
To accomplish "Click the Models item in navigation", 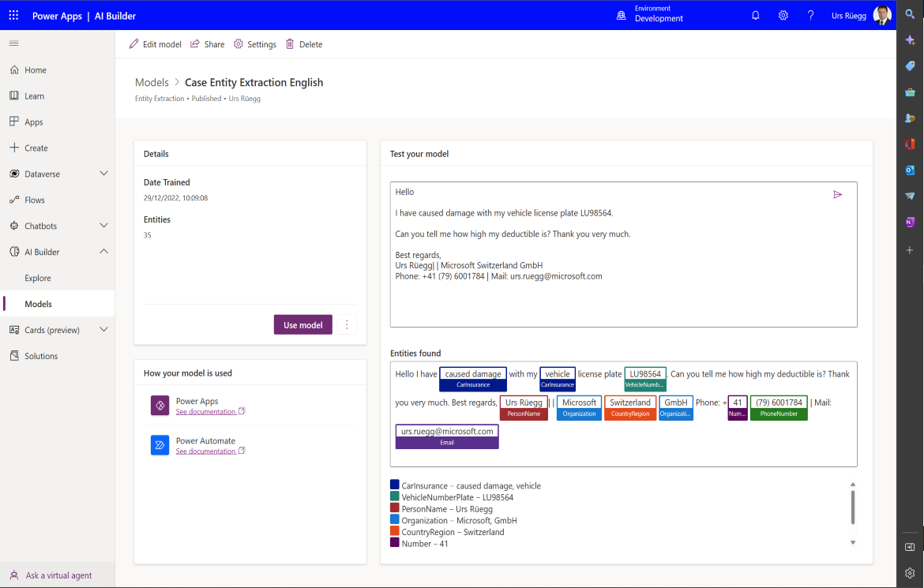I will tap(58, 304).
